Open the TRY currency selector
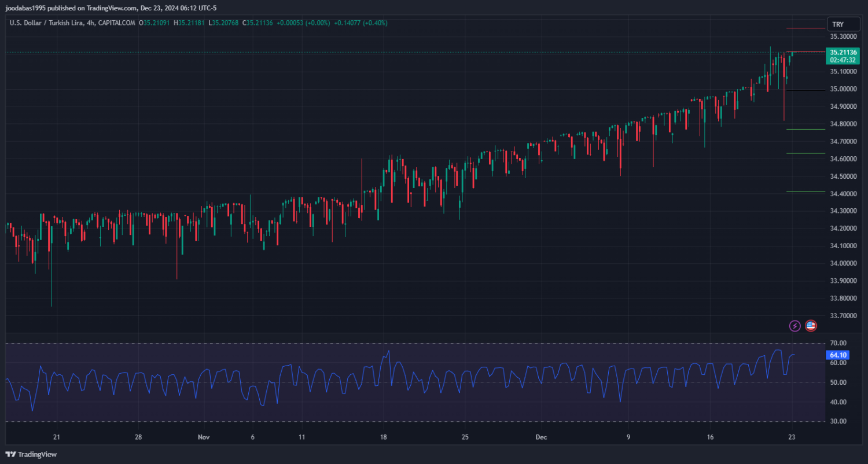The height and width of the screenshot is (464, 868). (843, 24)
